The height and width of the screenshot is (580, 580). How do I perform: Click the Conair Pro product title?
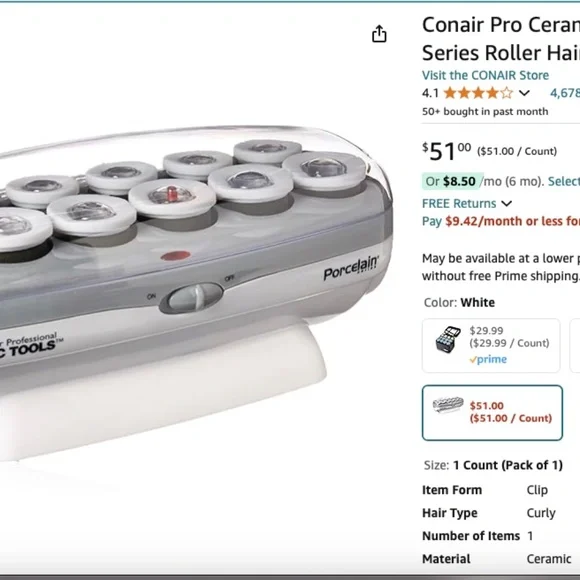(x=501, y=39)
